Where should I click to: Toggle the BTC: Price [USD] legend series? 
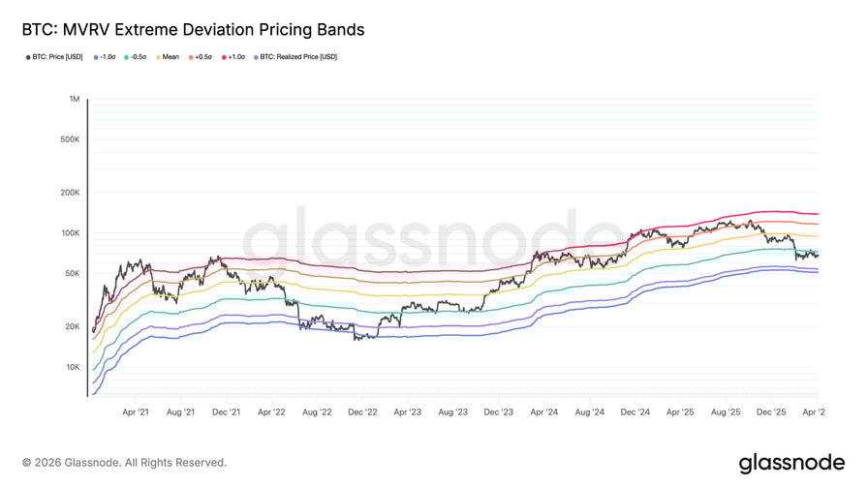[57, 57]
